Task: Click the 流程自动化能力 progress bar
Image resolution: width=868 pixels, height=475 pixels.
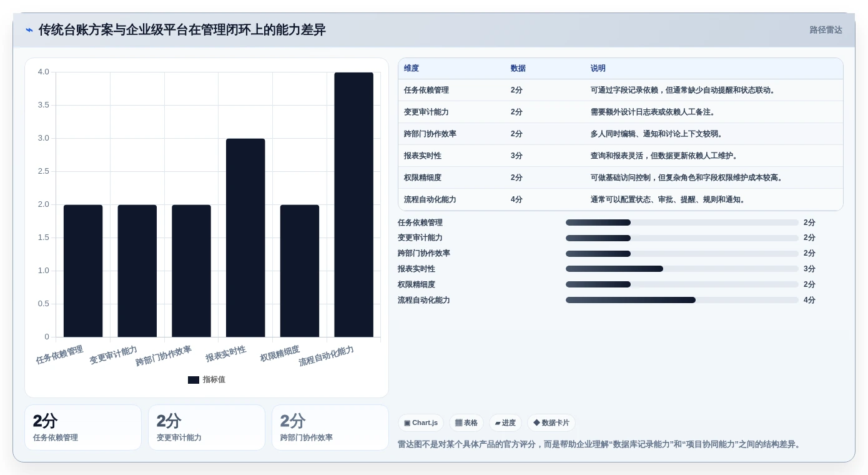Action: point(682,300)
